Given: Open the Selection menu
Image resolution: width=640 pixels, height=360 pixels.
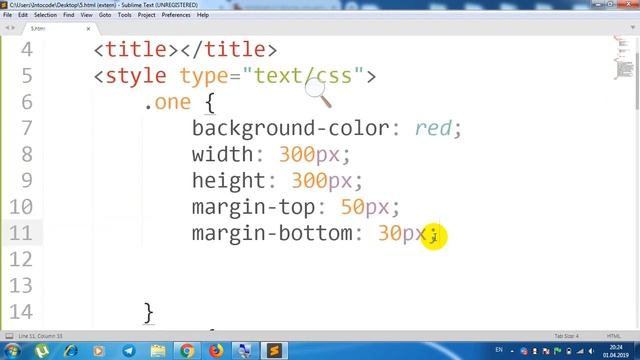Looking at the screenshot, I should point(45,15).
